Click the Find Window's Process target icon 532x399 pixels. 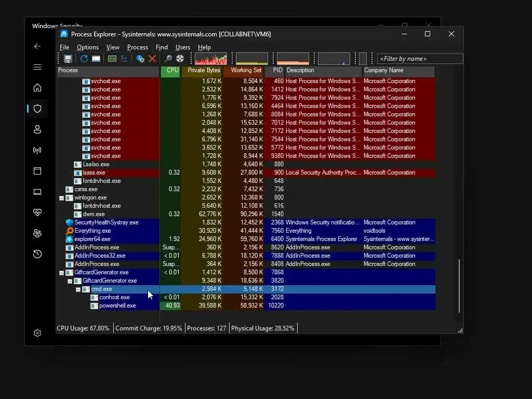(x=180, y=59)
